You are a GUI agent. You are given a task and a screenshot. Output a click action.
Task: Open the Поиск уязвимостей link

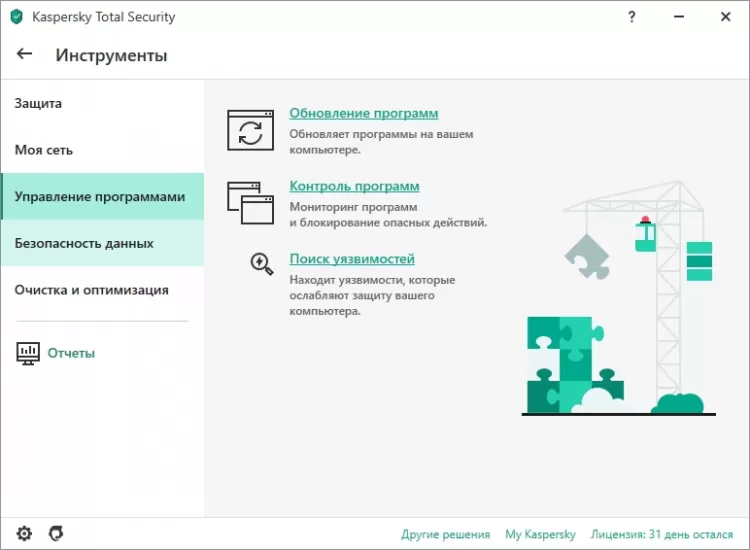coord(352,259)
